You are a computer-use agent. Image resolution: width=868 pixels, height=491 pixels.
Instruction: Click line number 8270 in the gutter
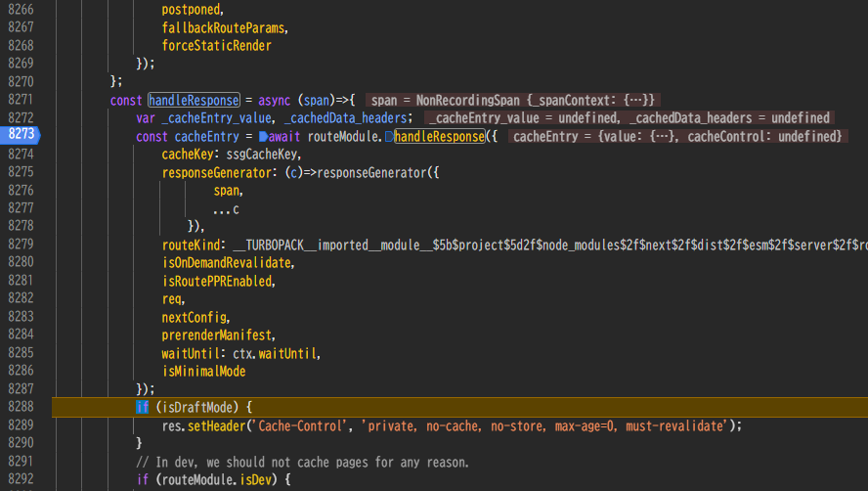(x=21, y=82)
